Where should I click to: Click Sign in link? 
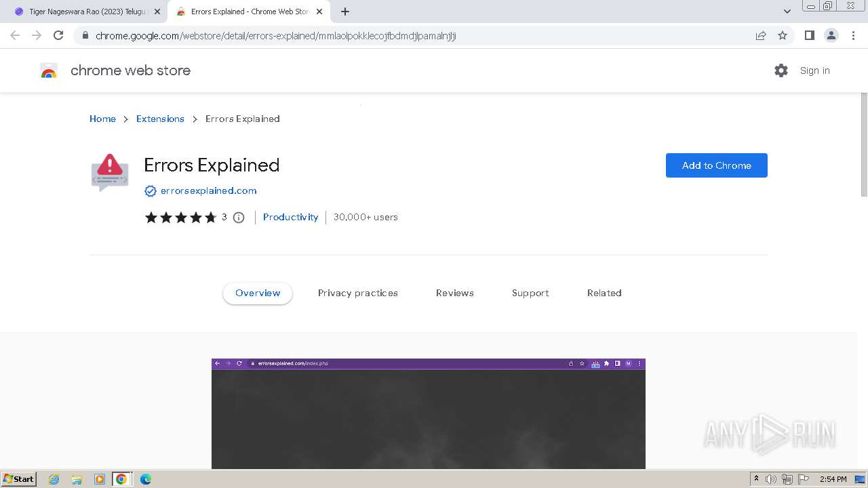click(814, 70)
